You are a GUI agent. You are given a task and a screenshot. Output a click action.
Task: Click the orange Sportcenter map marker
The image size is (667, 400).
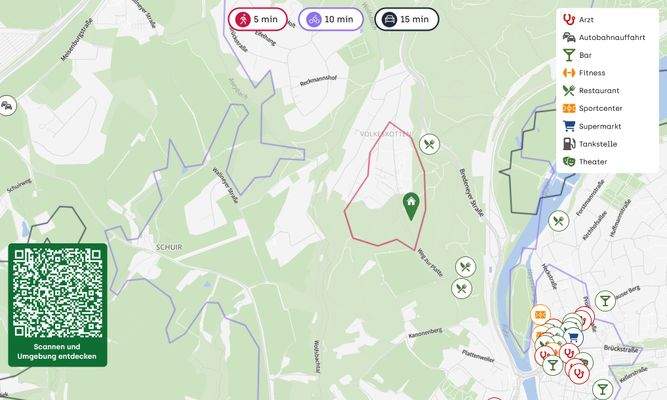pyautogui.click(x=541, y=315)
